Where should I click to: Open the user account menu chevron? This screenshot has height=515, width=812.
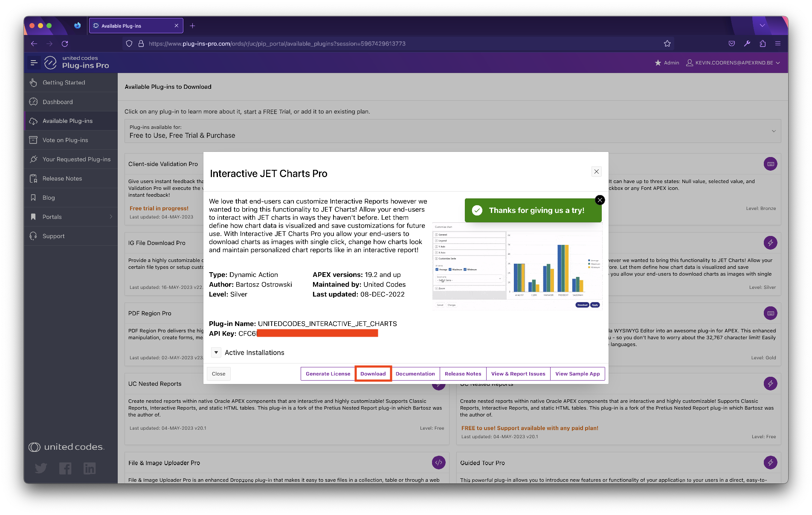pyautogui.click(x=778, y=63)
